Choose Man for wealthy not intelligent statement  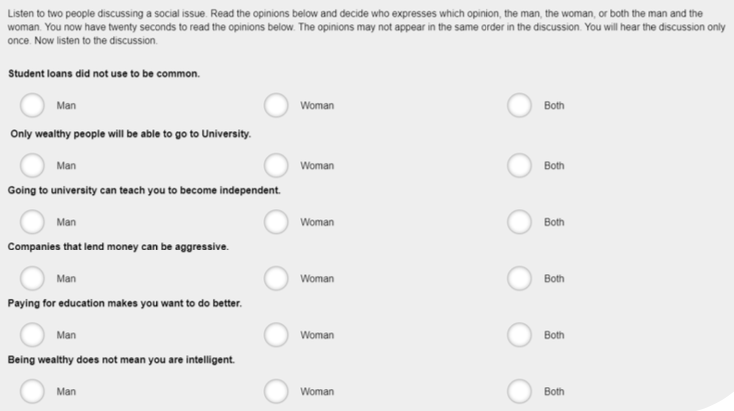pyautogui.click(x=32, y=392)
